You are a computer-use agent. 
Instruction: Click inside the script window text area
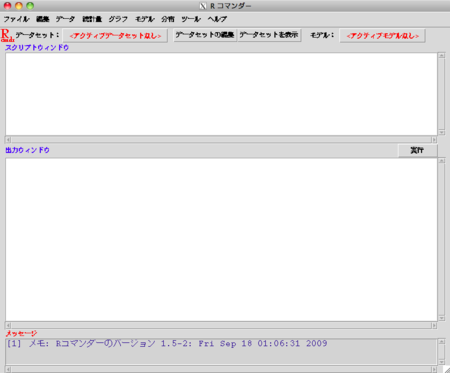click(x=221, y=94)
